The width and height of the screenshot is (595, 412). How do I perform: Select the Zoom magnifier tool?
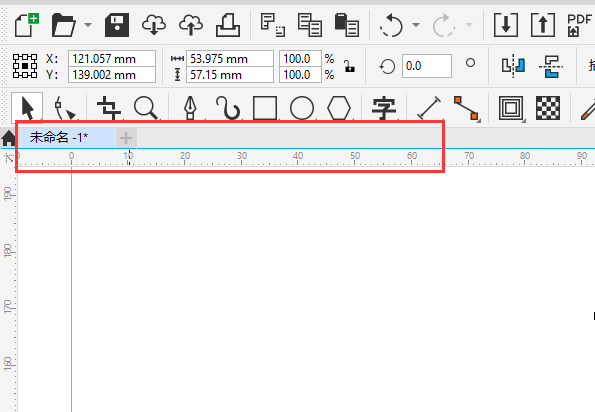(x=146, y=109)
